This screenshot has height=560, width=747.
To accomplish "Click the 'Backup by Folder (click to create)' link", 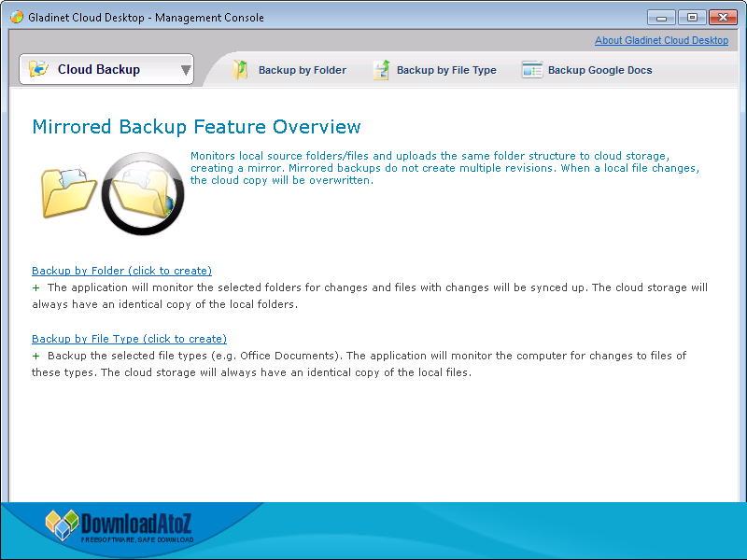I will 121,271.
